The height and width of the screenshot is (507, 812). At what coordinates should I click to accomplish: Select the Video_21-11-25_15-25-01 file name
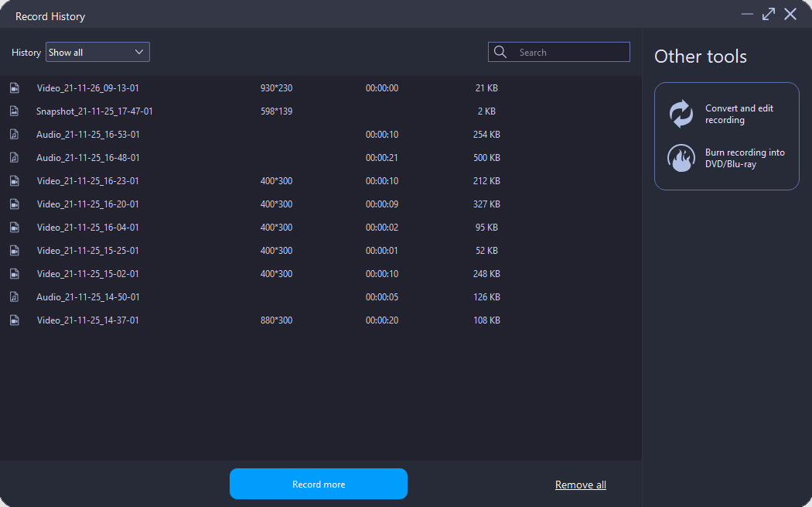tap(87, 251)
